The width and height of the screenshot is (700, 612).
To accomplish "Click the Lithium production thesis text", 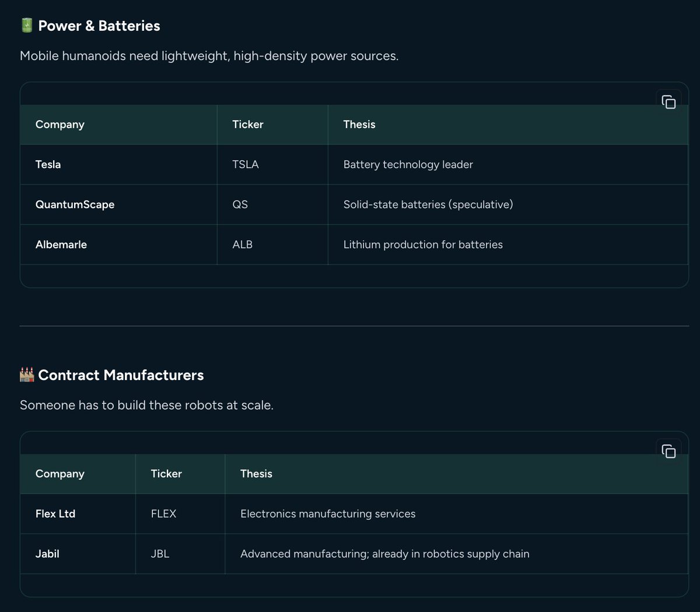I will [x=422, y=245].
